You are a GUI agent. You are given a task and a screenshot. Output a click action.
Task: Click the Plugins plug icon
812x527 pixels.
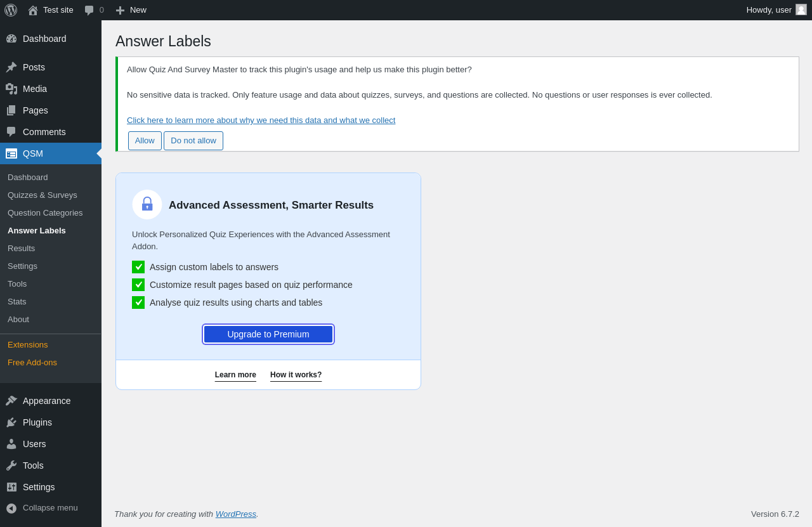[x=11, y=422]
